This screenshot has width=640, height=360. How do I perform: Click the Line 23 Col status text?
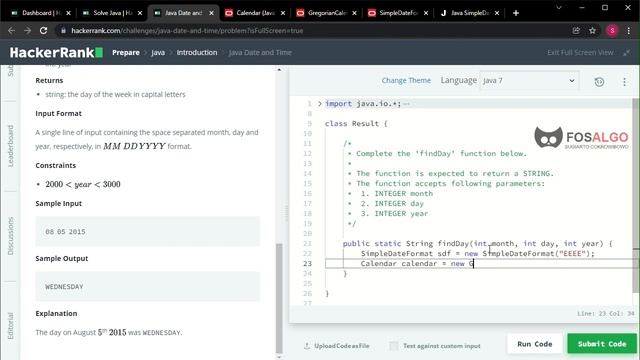(606, 313)
